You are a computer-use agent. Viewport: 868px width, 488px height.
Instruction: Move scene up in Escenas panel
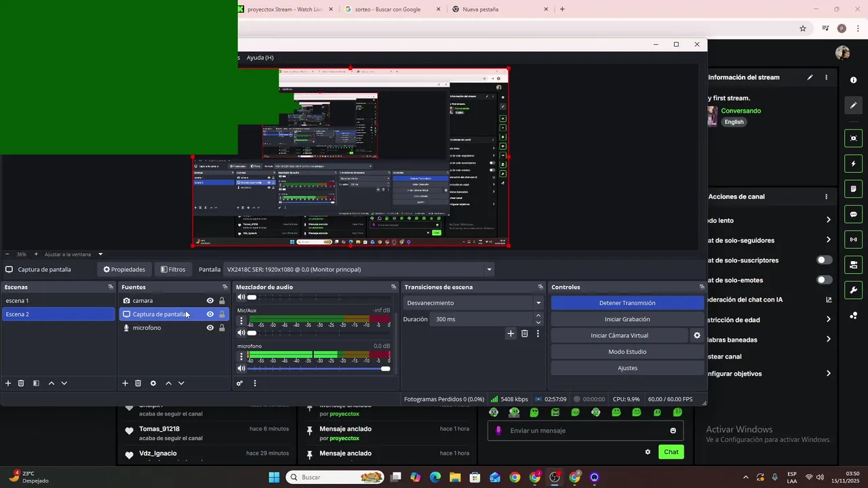[x=52, y=383]
